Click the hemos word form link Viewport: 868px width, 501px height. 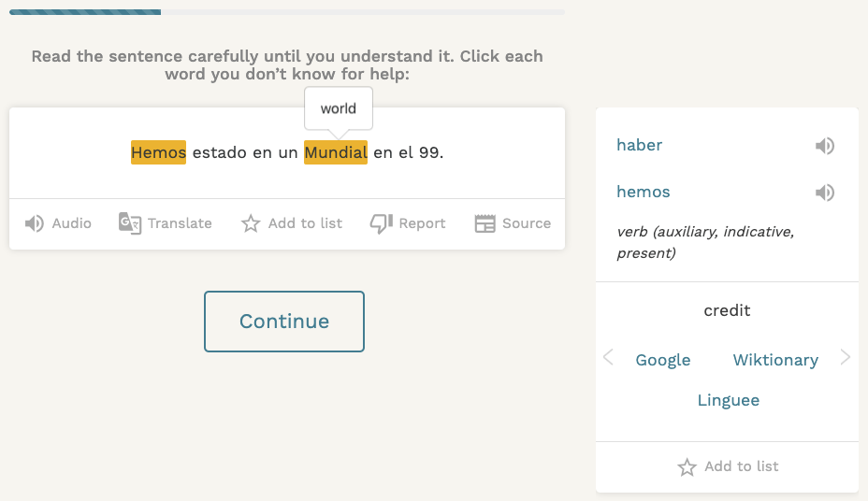coord(643,192)
